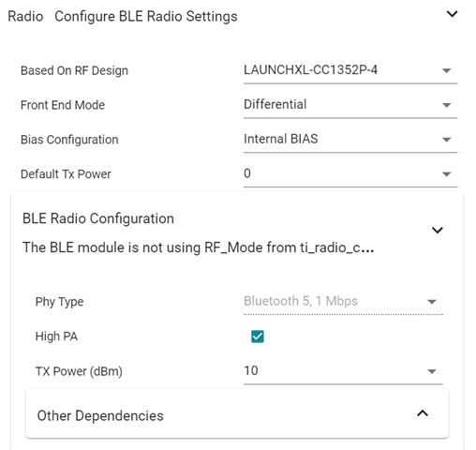The width and height of the screenshot is (476, 450).
Task: Select the LAUNCHXL-CC1352P-4 value field
Action: [x=350, y=70]
